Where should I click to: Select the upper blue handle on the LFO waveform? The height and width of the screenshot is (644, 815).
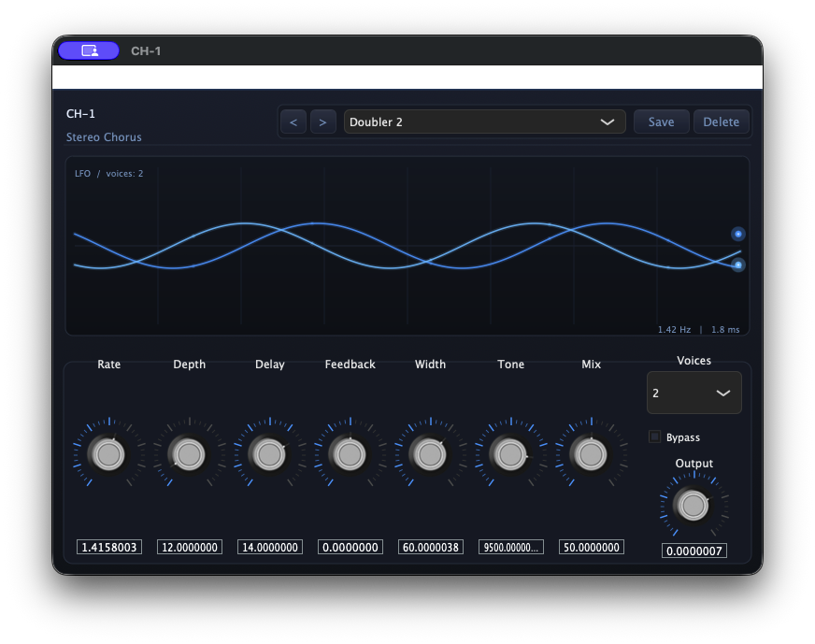coord(737,234)
